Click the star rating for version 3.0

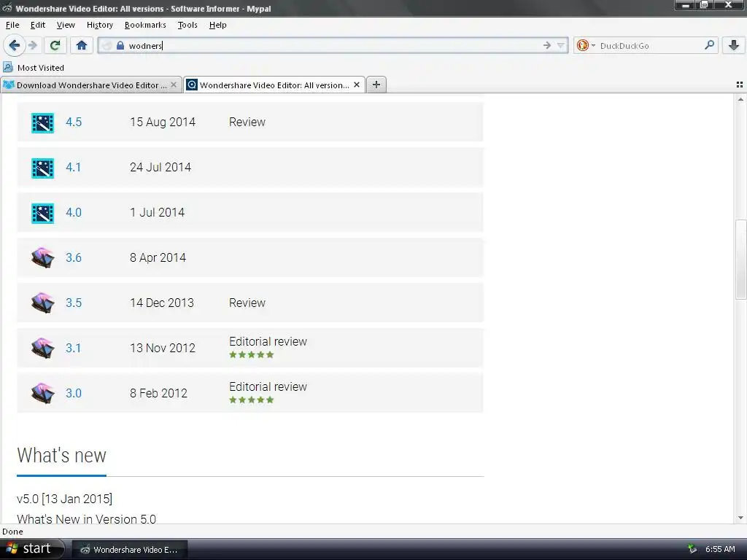point(252,400)
